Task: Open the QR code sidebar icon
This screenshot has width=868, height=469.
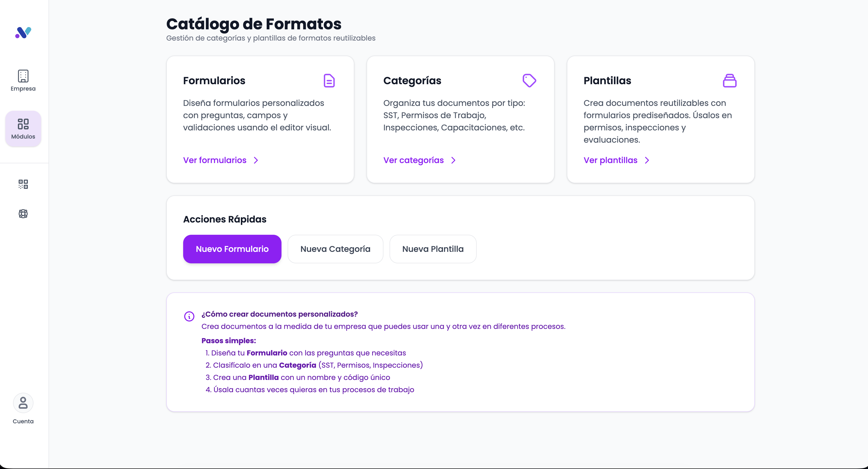Action: [x=23, y=184]
